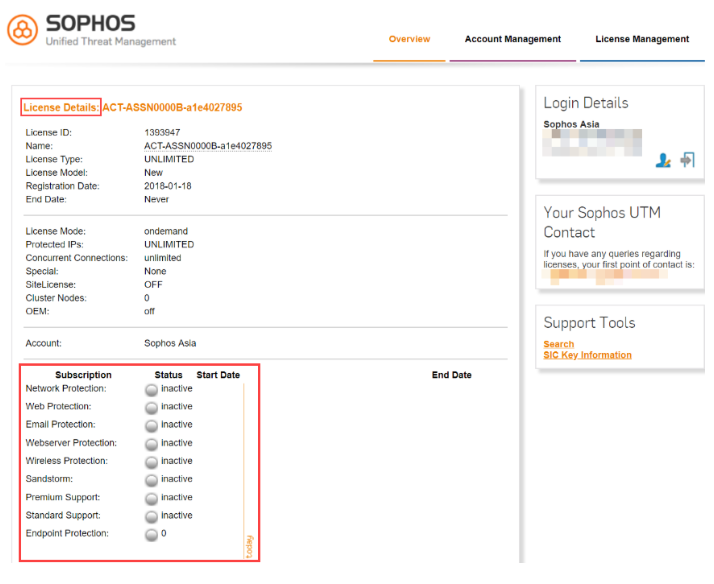Screen dimensions: 714x584
Task: Open the Search support tool link
Action: tap(559, 344)
